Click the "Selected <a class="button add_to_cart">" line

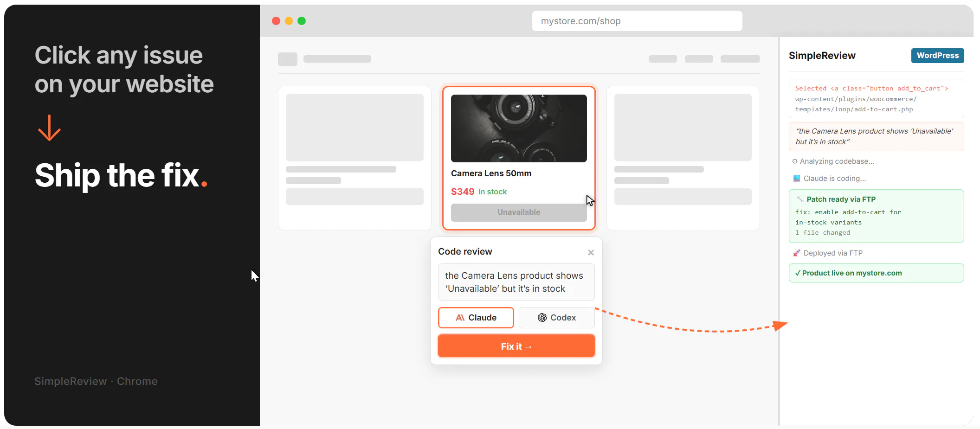click(871, 89)
